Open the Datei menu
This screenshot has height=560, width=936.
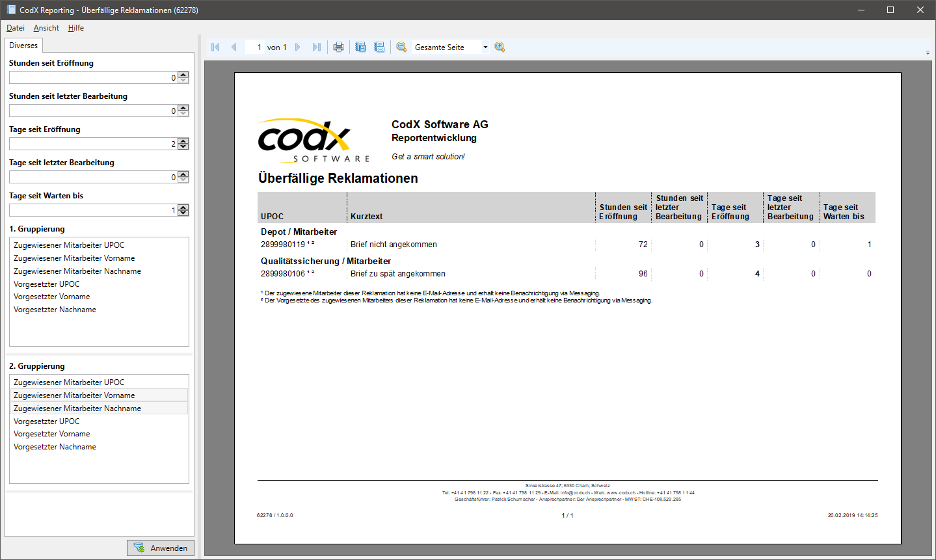tap(16, 28)
